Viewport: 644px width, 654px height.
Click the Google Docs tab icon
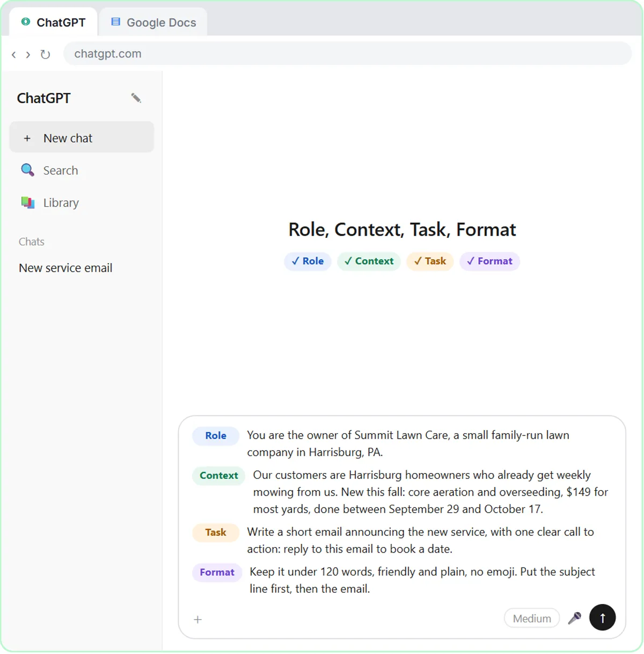tap(115, 22)
